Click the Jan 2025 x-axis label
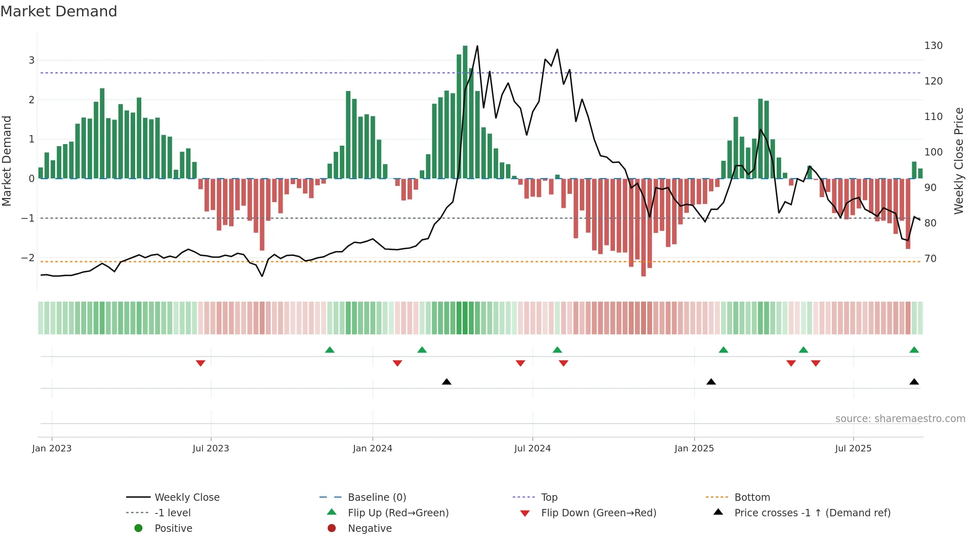 (694, 449)
